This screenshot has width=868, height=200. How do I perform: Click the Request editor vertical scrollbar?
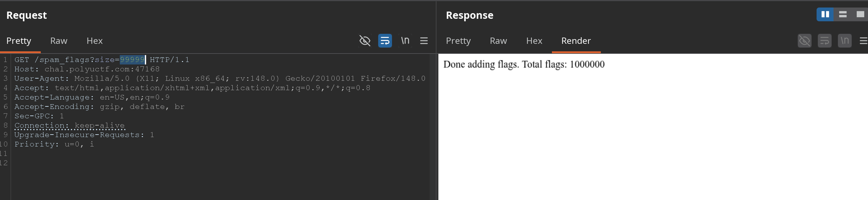[433, 127]
